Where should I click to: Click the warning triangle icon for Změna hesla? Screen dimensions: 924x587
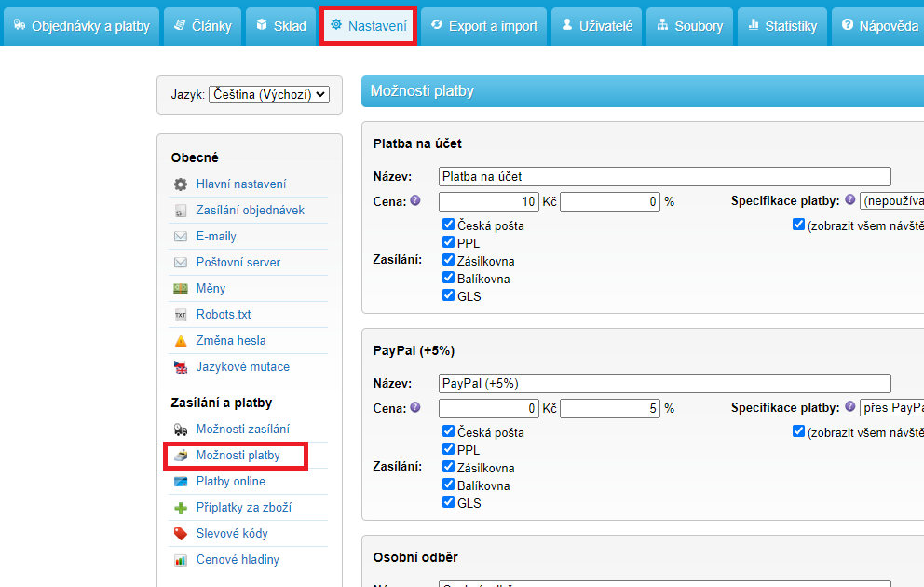(x=181, y=341)
